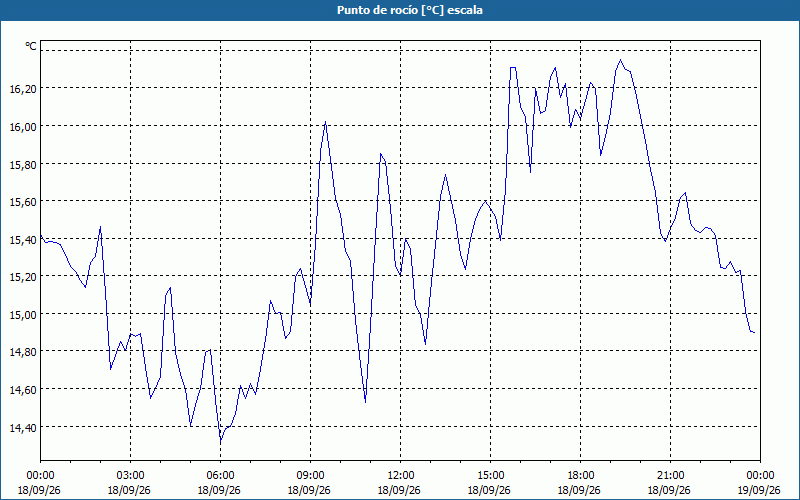
Task: Select the 14,60 y-axis label
Action: tap(23, 390)
